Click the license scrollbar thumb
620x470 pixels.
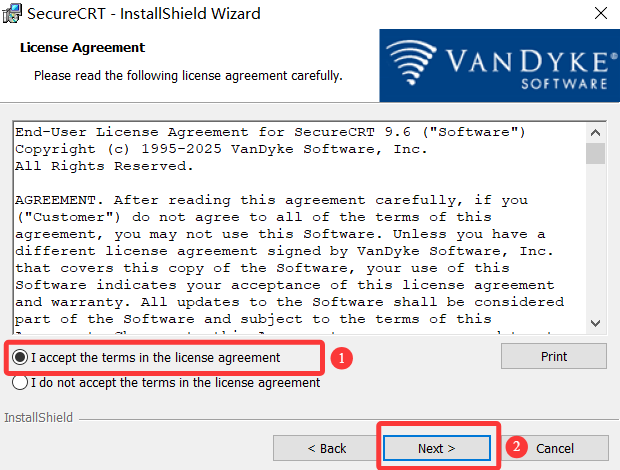pos(595,153)
